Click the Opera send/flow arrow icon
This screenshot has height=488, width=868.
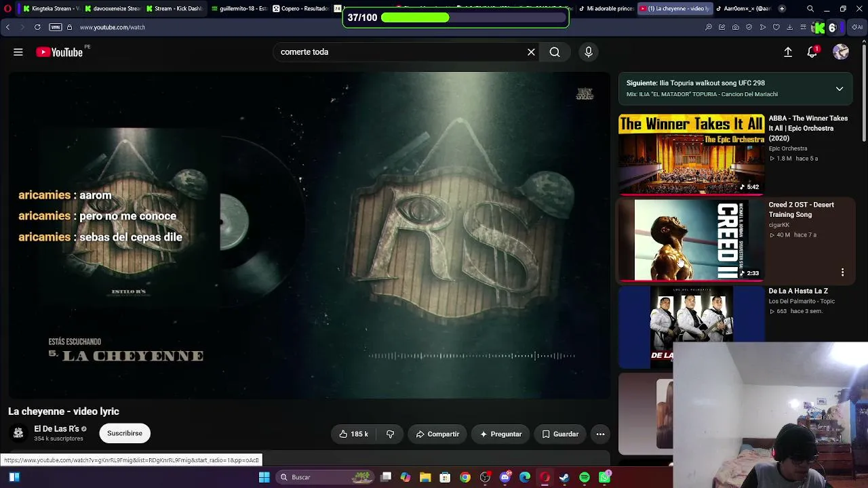tap(763, 27)
